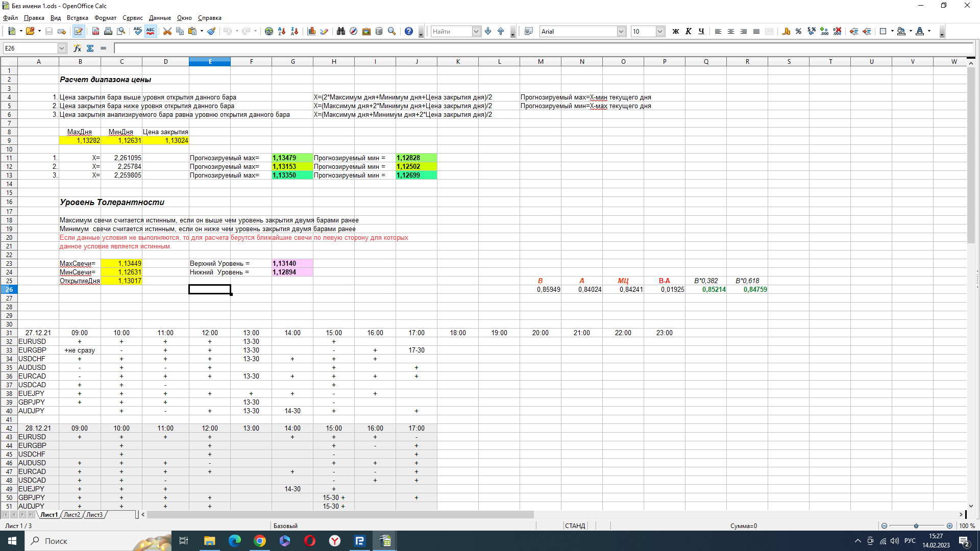Expand the font size 10 dropdown

tap(660, 32)
